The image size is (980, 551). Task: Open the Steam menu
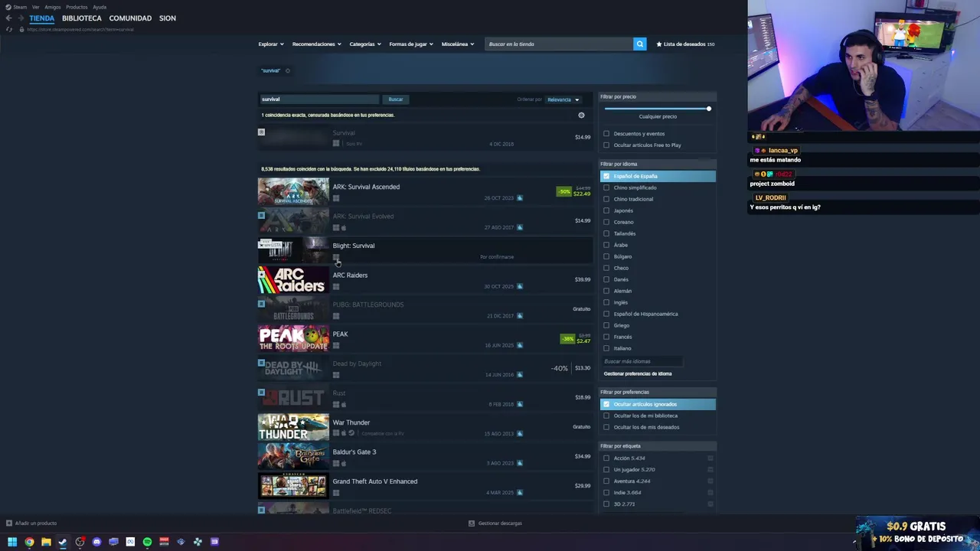pos(20,7)
